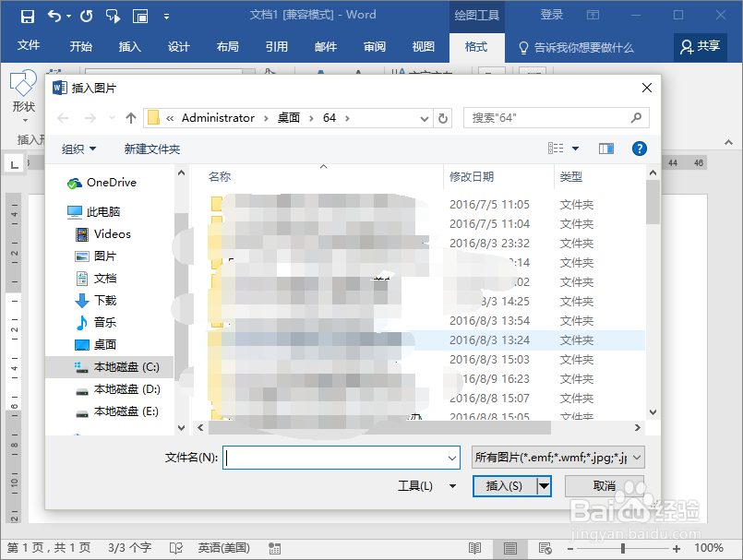Click the 取消 button

(x=605, y=485)
